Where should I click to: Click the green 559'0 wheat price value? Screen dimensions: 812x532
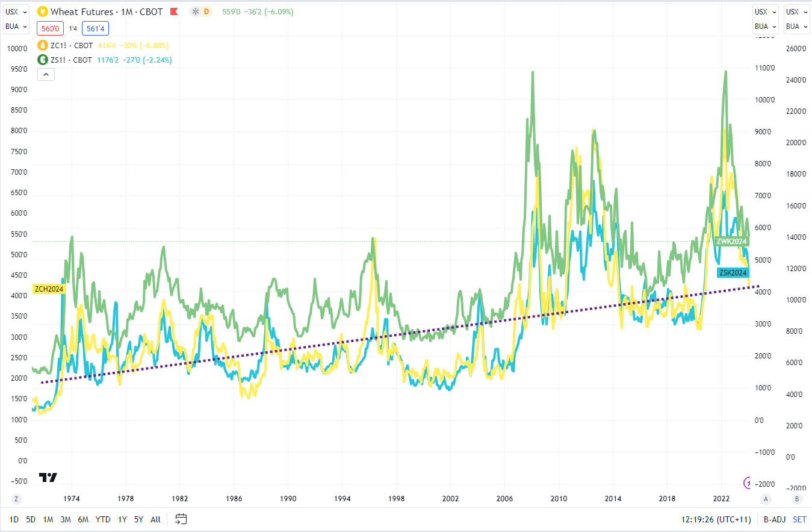(231, 11)
